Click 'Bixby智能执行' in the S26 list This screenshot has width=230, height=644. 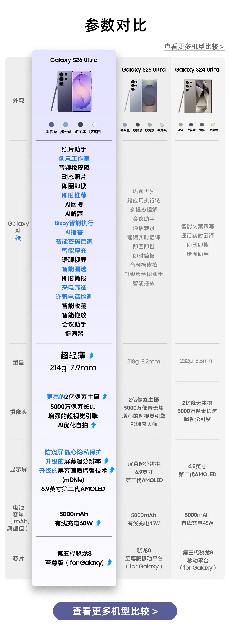pyautogui.click(x=74, y=223)
